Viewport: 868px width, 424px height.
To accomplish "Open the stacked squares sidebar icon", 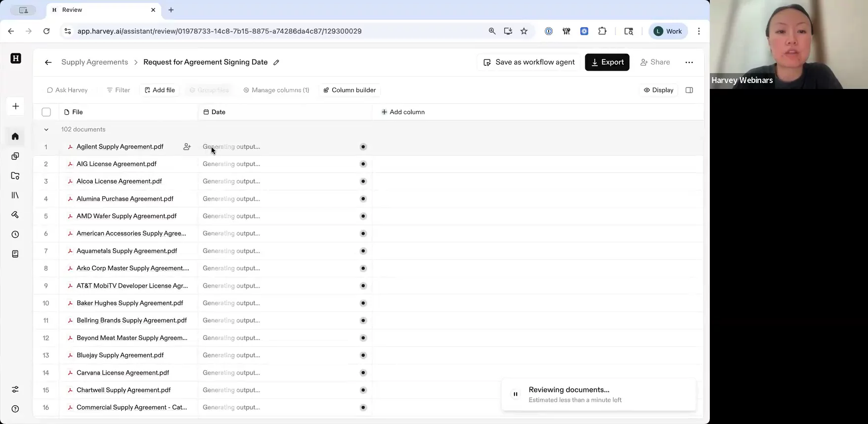I will [15, 156].
